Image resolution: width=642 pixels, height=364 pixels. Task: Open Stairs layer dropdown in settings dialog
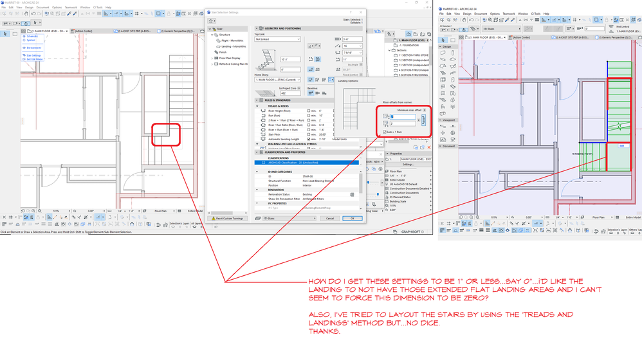point(289,218)
